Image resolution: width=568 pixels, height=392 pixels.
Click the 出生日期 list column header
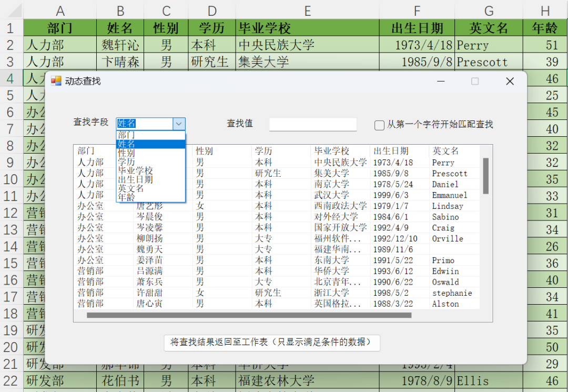click(399, 150)
